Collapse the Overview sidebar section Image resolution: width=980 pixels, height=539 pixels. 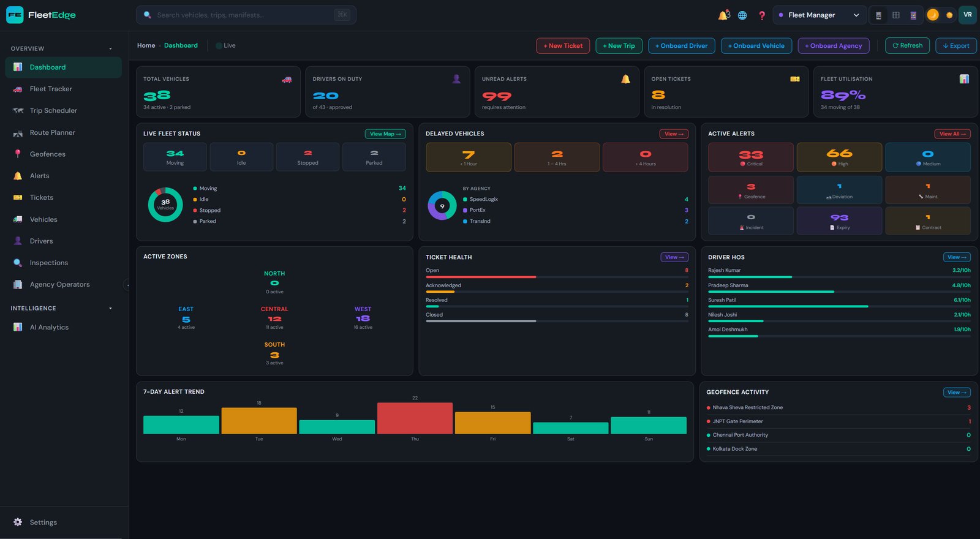click(x=110, y=49)
